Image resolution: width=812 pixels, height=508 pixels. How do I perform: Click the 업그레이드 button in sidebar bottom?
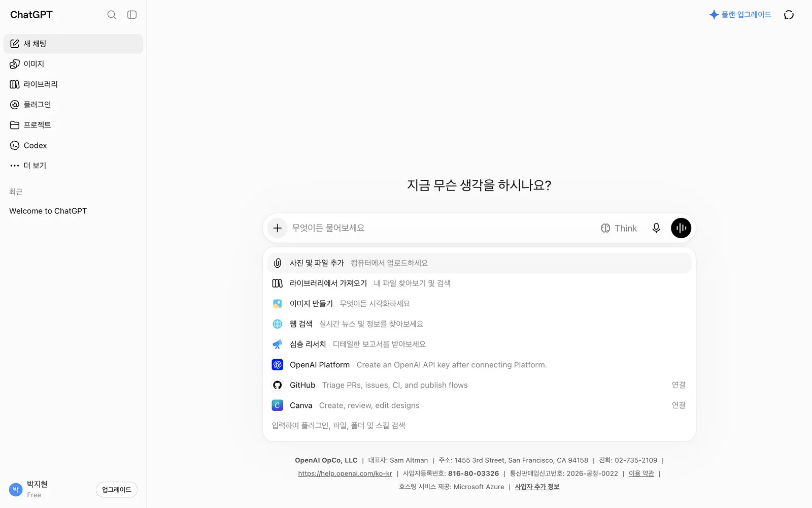(117, 490)
